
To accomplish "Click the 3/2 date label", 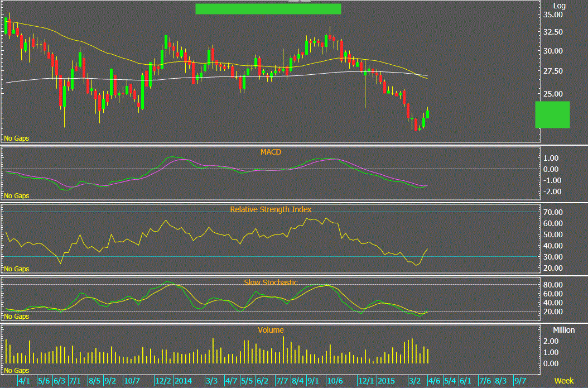I will coord(415,381).
